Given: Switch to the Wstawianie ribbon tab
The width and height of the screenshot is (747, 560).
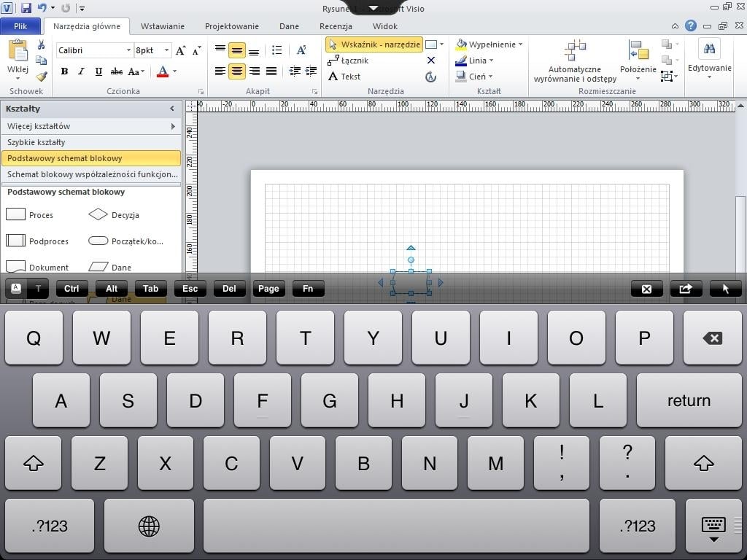Looking at the screenshot, I should tap(163, 26).
